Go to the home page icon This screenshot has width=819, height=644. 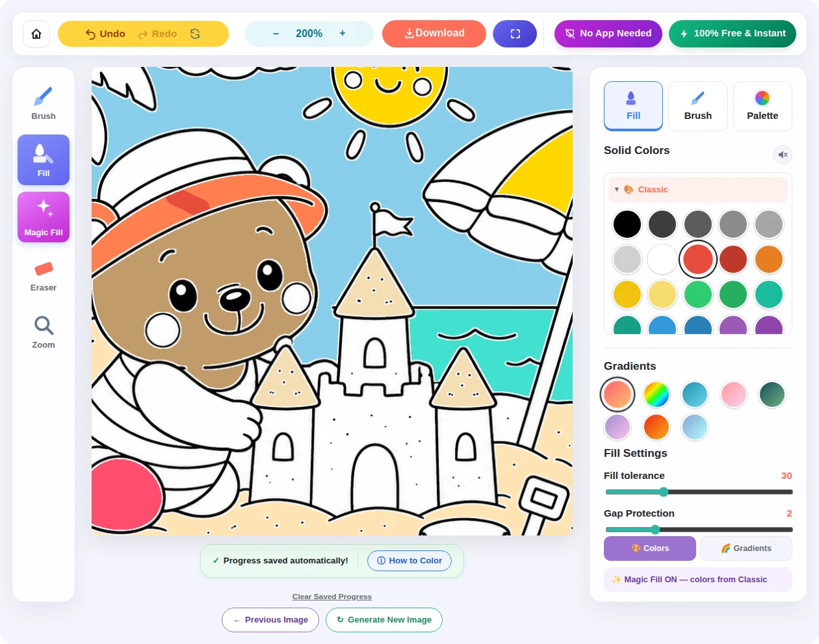tap(36, 34)
